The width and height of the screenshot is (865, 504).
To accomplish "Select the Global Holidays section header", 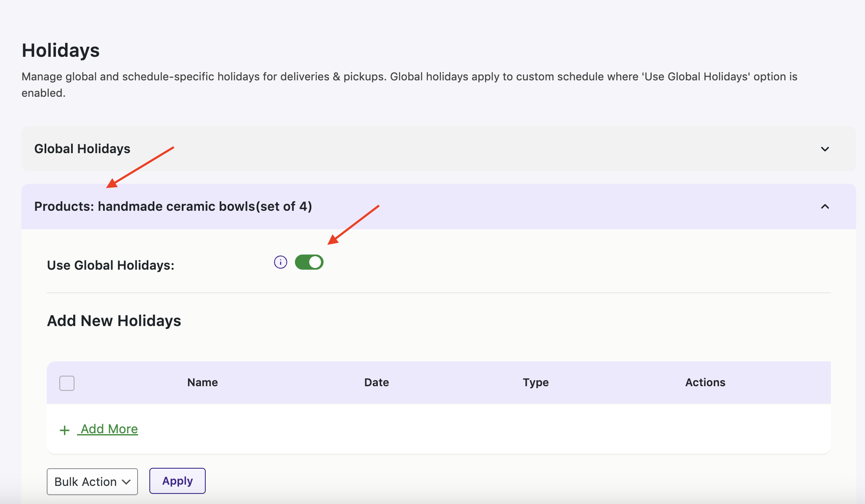I will coord(82,149).
